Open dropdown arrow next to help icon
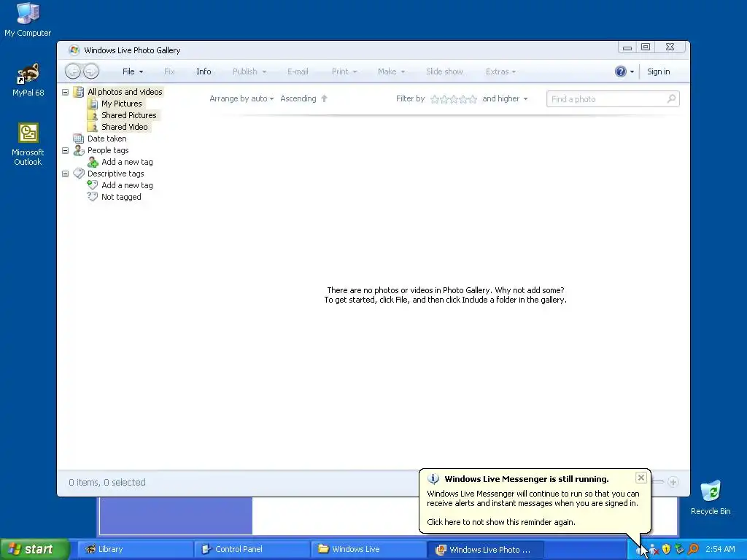 tap(632, 72)
